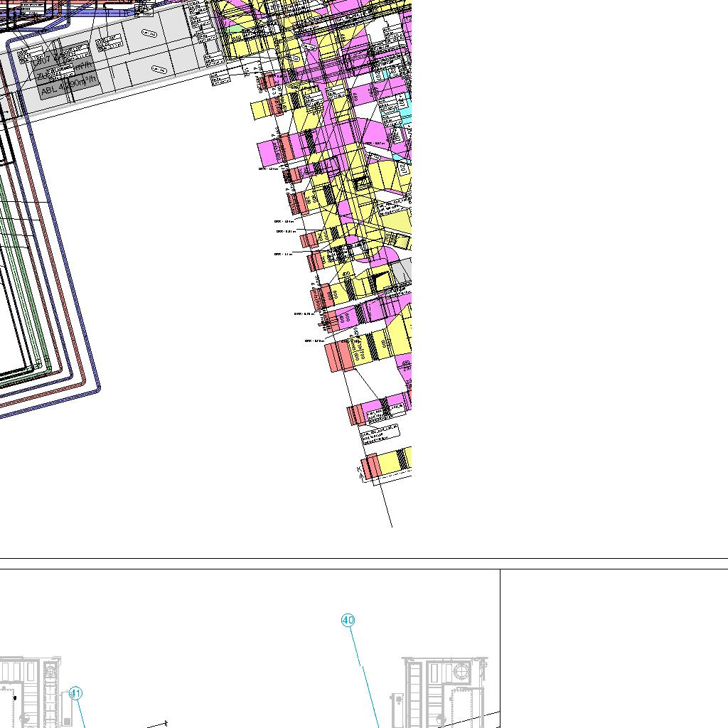Viewport: 728px width, 728px height.
Task: Select the round fan symbol in right unit
Action: pyautogui.click(x=461, y=671)
